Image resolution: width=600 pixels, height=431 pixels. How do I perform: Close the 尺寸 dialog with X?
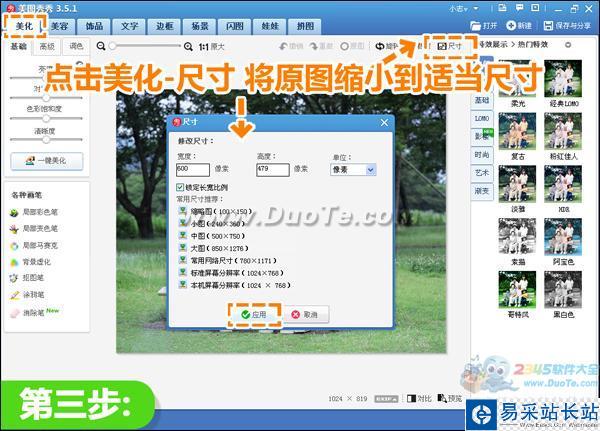pyautogui.click(x=384, y=122)
